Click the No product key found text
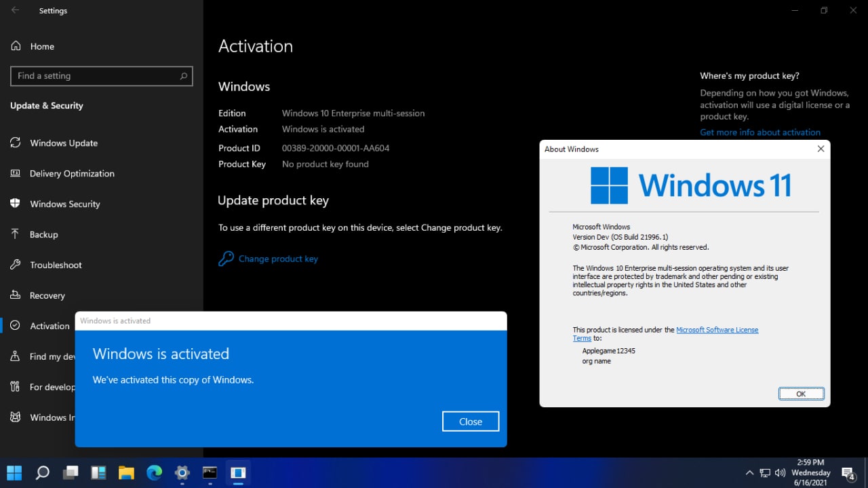The image size is (868, 488). pyautogui.click(x=325, y=164)
